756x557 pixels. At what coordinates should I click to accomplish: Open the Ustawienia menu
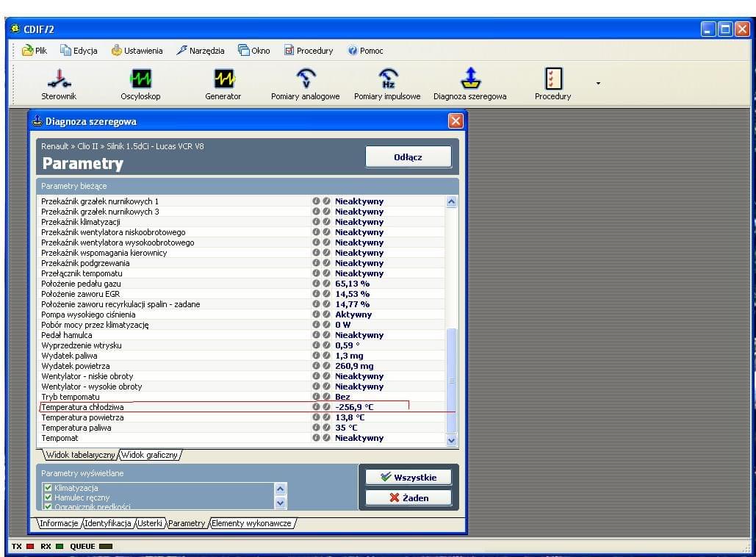tap(137, 51)
